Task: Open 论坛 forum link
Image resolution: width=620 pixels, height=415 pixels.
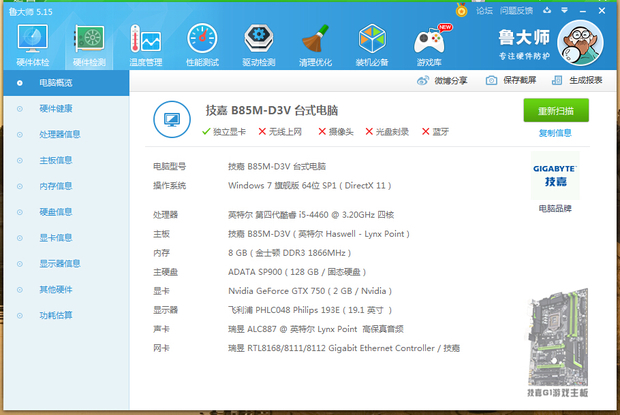Action: pos(484,11)
